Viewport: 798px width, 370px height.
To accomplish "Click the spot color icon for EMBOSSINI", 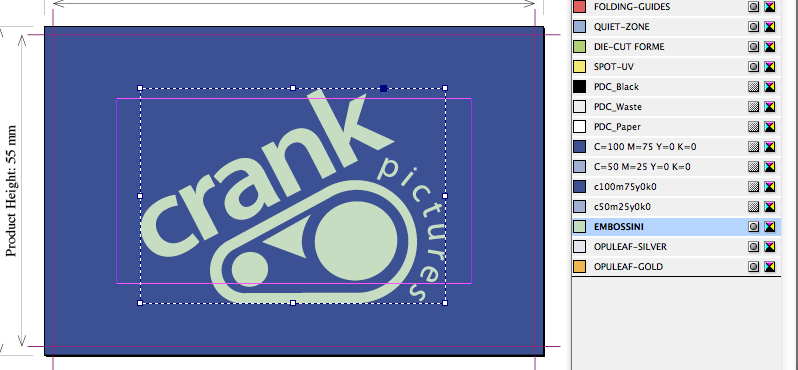I will coord(754,226).
